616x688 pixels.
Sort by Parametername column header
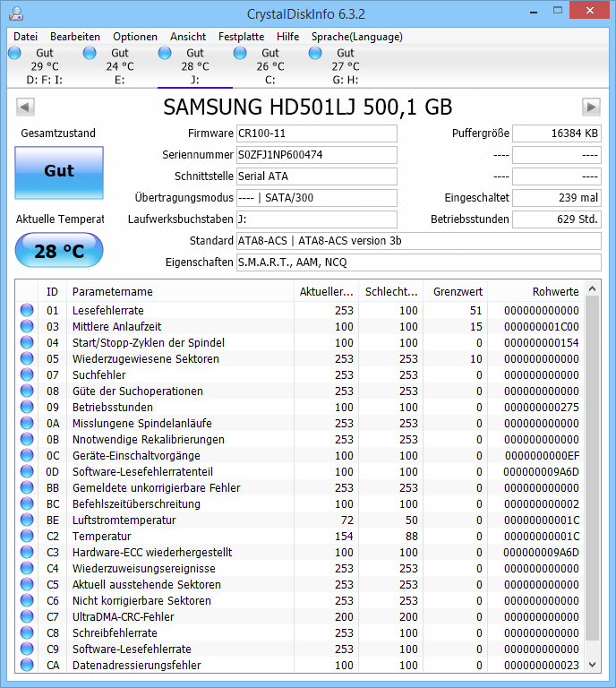pos(180,291)
